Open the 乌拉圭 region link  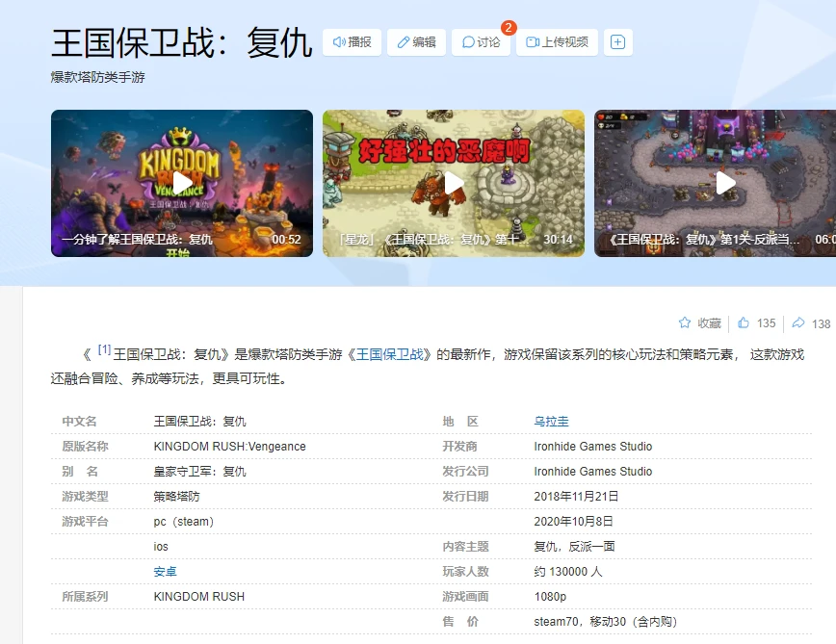click(x=551, y=422)
